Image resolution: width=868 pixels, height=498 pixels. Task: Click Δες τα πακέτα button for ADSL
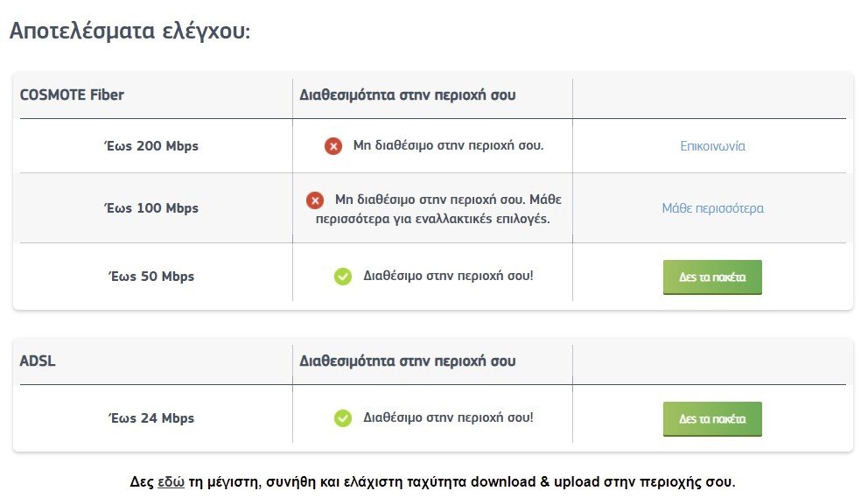click(712, 418)
